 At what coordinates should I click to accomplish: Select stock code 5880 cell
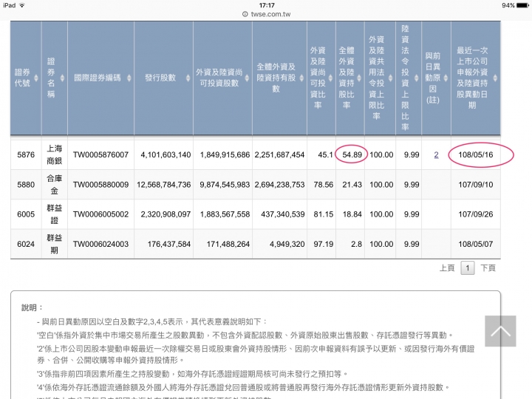tap(26, 185)
